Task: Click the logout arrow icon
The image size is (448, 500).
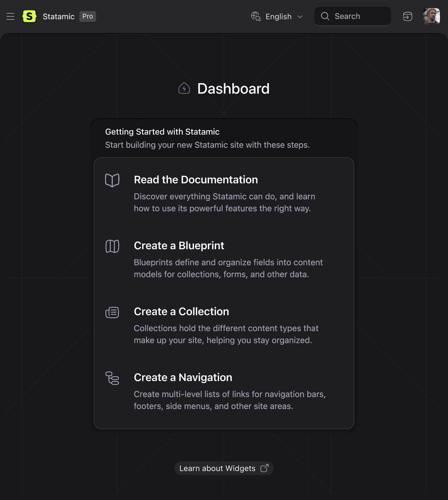Action: pyautogui.click(x=407, y=16)
